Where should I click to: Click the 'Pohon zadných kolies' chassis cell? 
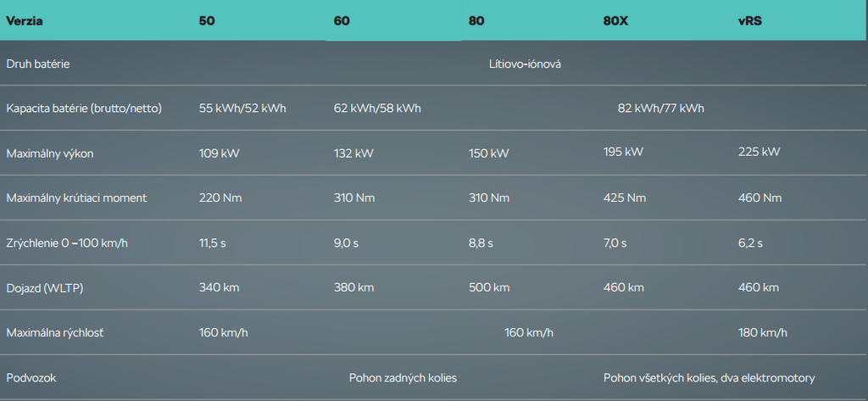(403, 377)
